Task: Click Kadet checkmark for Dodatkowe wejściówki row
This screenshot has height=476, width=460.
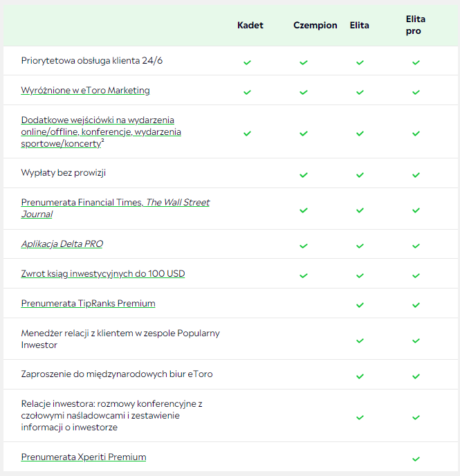Action: click(x=247, y=133)
